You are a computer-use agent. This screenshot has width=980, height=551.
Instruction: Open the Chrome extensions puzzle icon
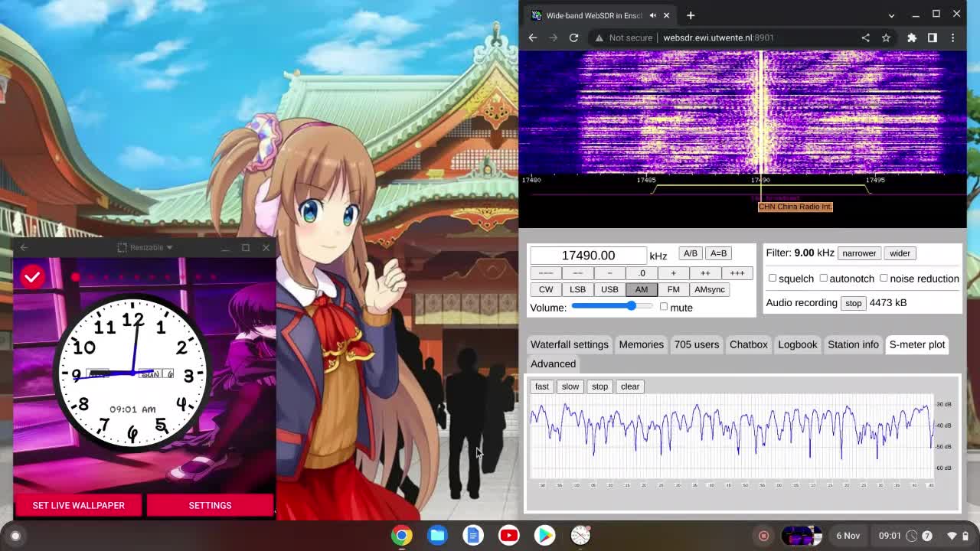(x=912, y=37)
